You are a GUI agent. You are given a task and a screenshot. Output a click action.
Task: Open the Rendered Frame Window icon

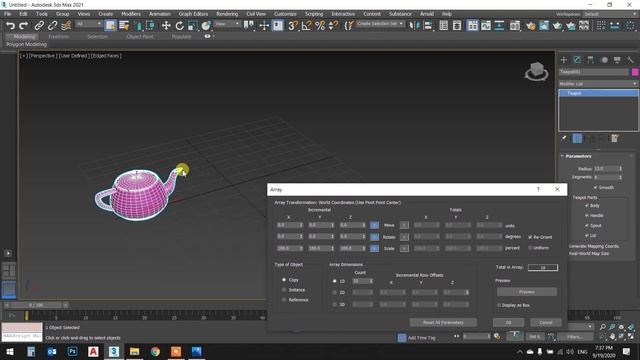[544, 26]
